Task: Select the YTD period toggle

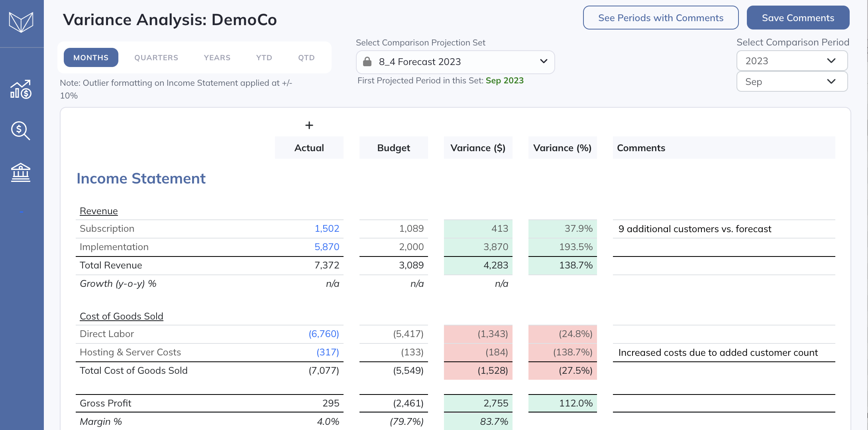Action: tap(264, 57)
